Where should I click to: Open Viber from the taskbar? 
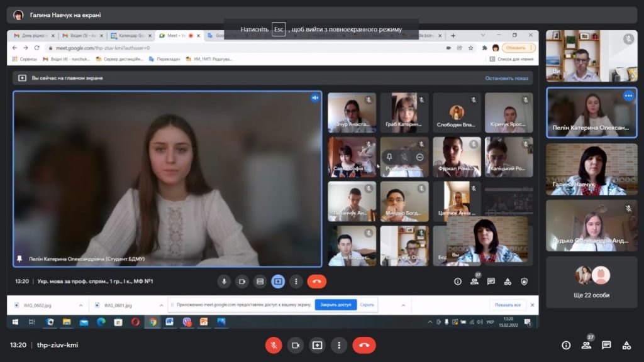pos(187,322)
